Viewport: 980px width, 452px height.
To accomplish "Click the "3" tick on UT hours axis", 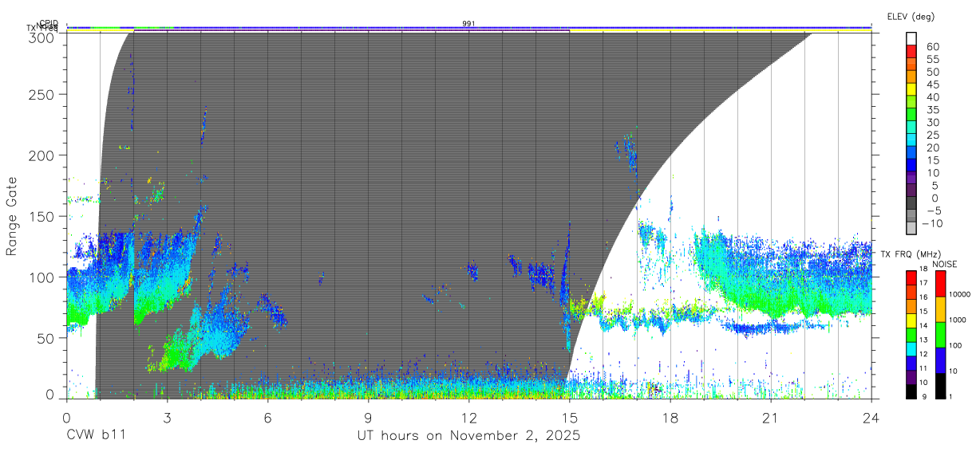I will [168, 418].
